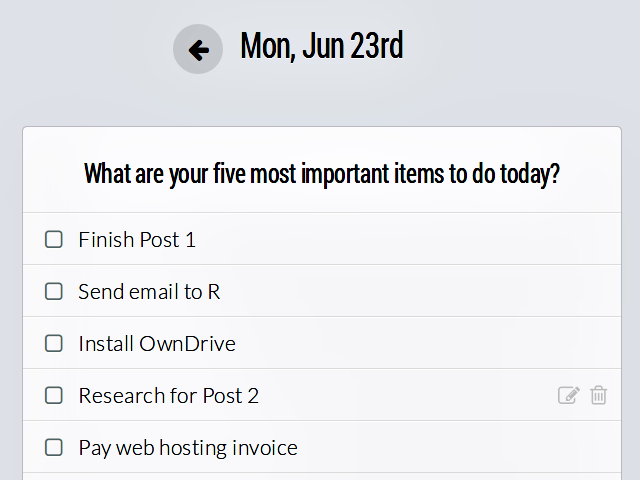Check off Finish Post 1
This screenshot has height=480, width=640.
(54, 239)
